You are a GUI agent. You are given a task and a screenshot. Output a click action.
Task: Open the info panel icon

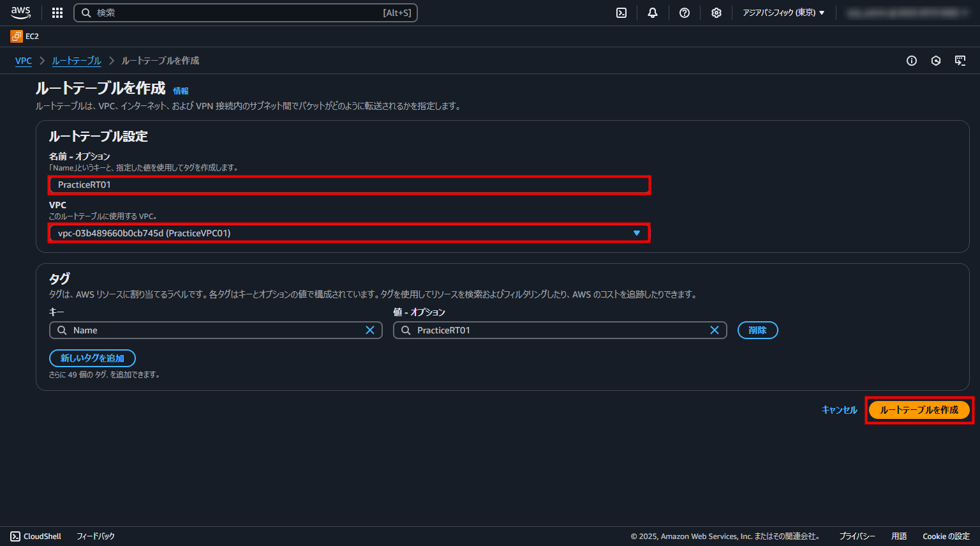(x=912, y=61)
